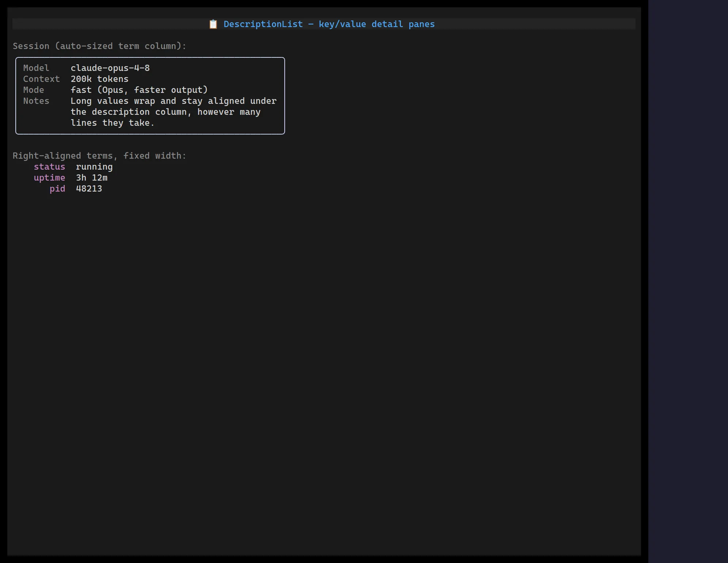Click the line 'Long values wrap and stay aligned under'
The height and width of the screenshot is (563, 728).
(174, 101)
